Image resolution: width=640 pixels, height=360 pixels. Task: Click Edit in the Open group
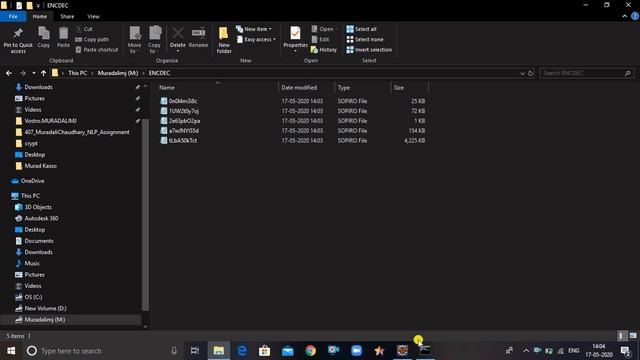(320, 39)
